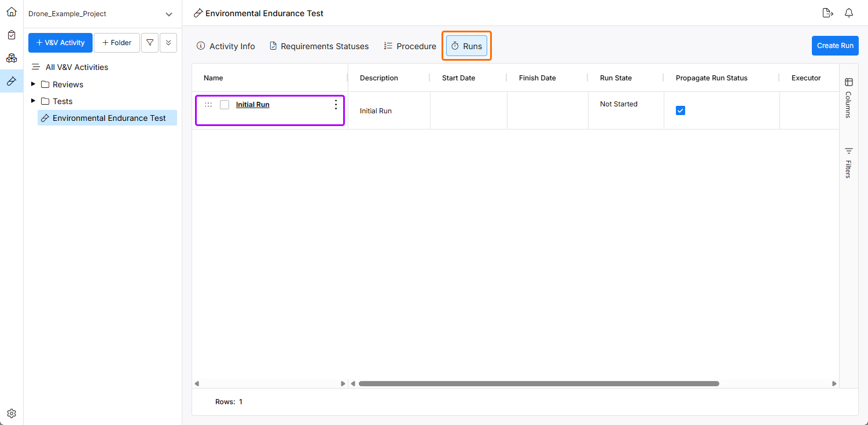Open the Initial Run link
Screen dimensions: 868x425
pyautogui.click(x=252, y=105)
